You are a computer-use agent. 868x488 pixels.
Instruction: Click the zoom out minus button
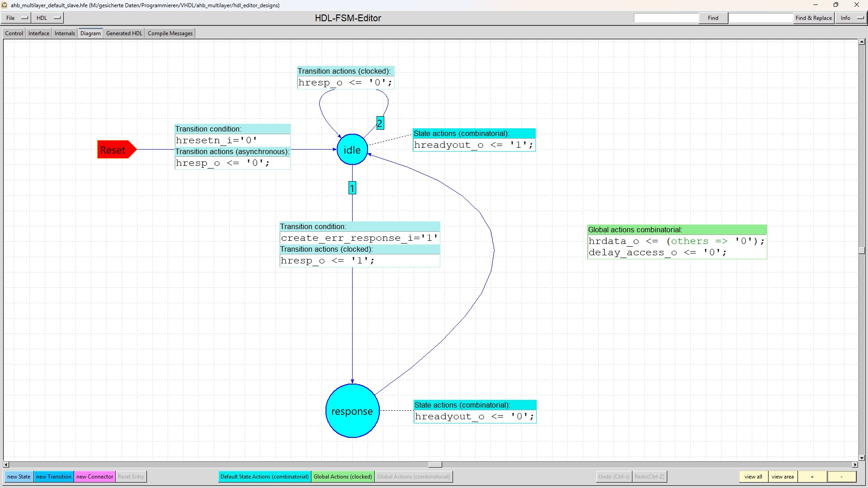tap(841, 477)
